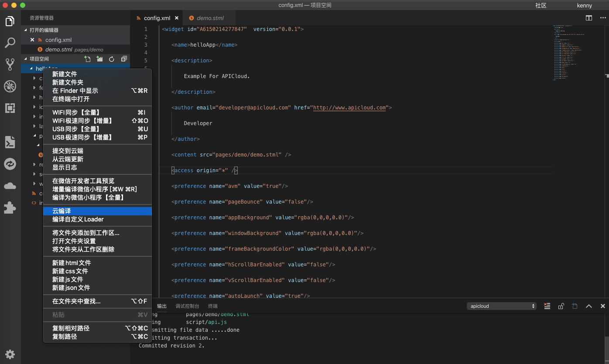
Task: Select 显示日志 from context menu
Action: (98, 167)
